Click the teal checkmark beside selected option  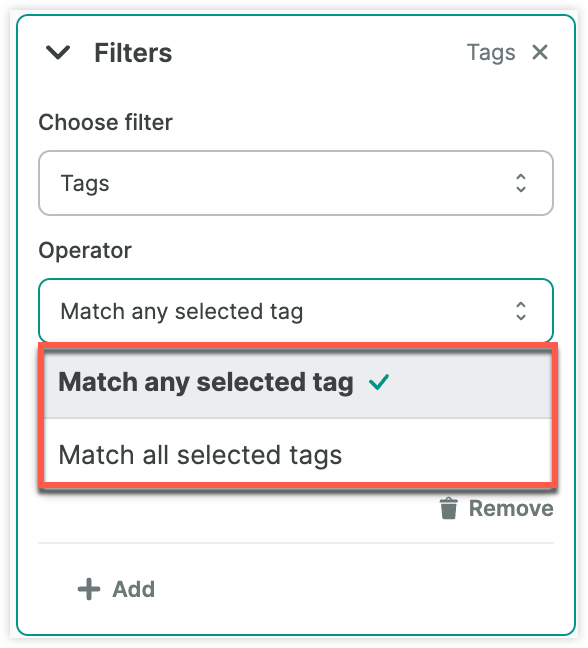tap(379, 382)
